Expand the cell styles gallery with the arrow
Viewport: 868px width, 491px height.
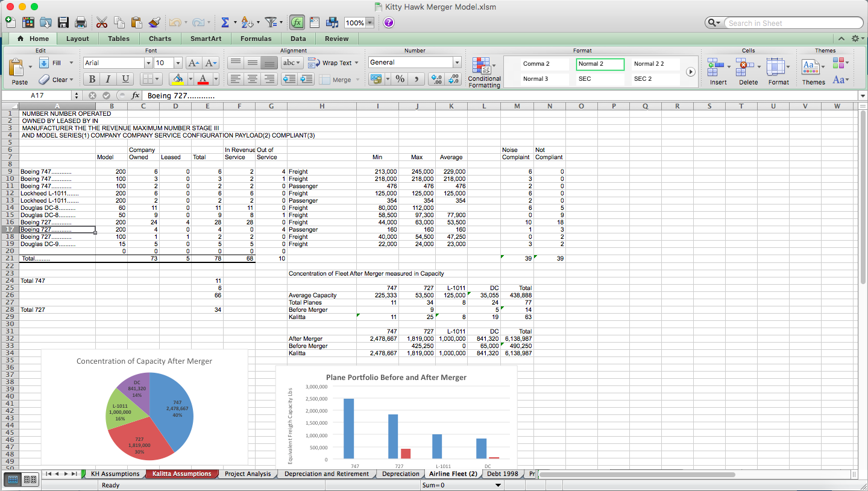[691, 71]
